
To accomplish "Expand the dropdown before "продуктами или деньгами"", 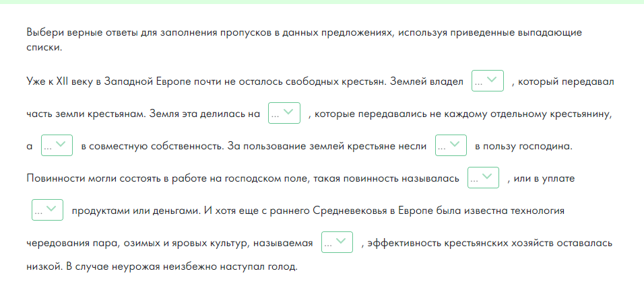I will (x=47, y=210).
